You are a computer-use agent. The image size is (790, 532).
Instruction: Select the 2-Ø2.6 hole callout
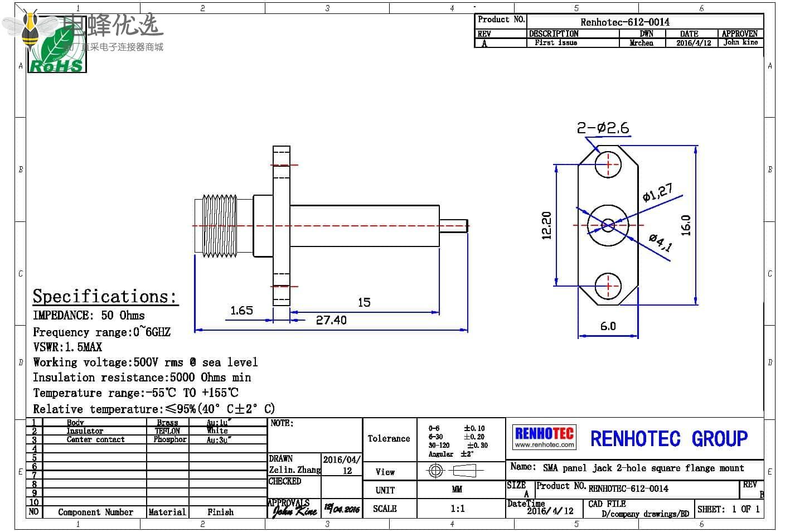[603, 128]
